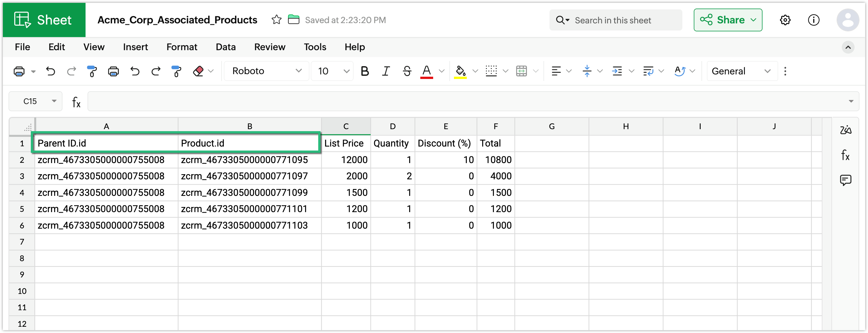Click the fx icon beside the formula bar
The width and height of the screenshot is (868, 333).
pos(76,101)
